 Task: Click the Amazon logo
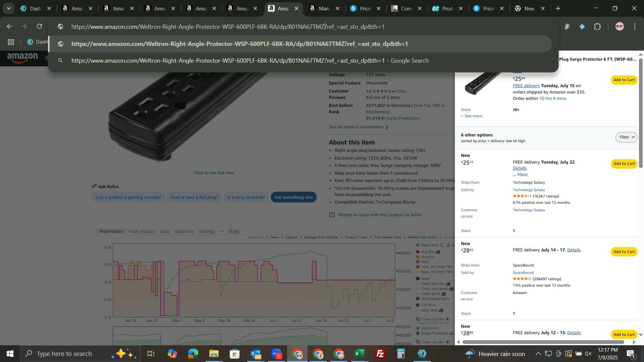point(22,58)
